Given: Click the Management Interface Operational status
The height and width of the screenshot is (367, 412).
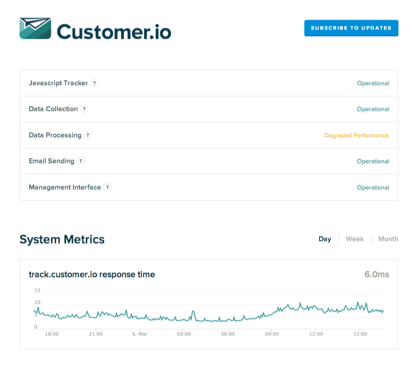Looking at the screenshot, I should coord(373,187).
